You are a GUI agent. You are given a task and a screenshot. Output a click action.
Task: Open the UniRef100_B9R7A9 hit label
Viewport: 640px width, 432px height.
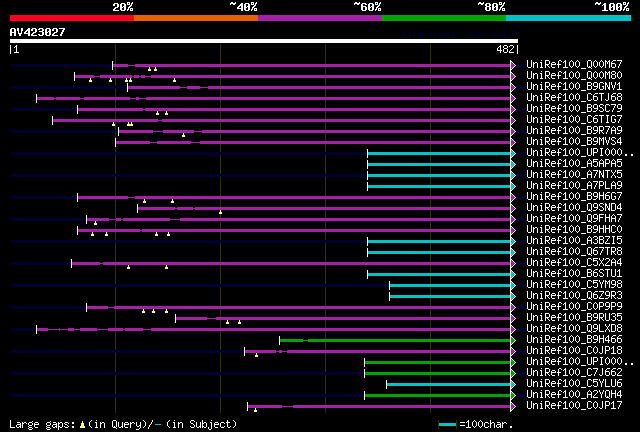point(574,131)
